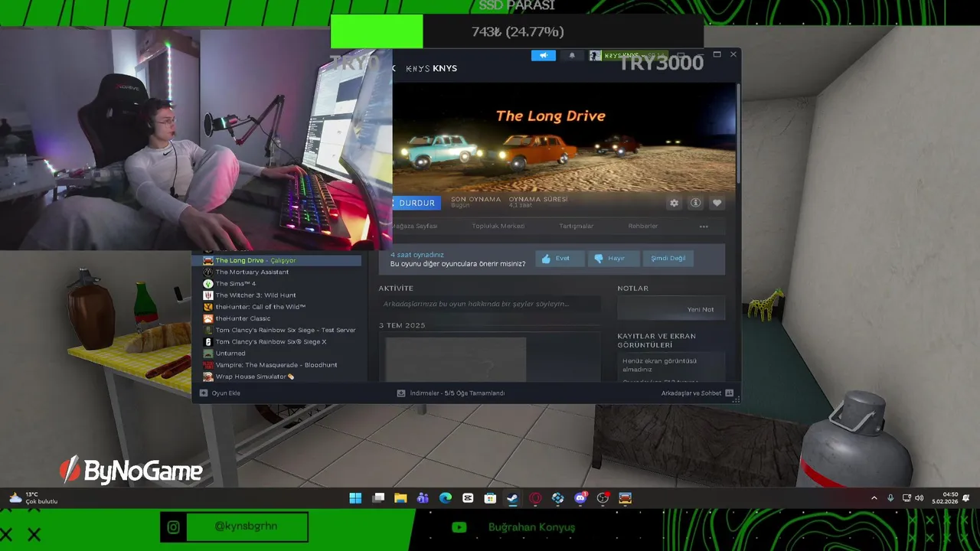This screenshot has width=980, height=551.
Task: Click the KNYS profile avatar
Action: pyautogui.click(x=596, y=55)
